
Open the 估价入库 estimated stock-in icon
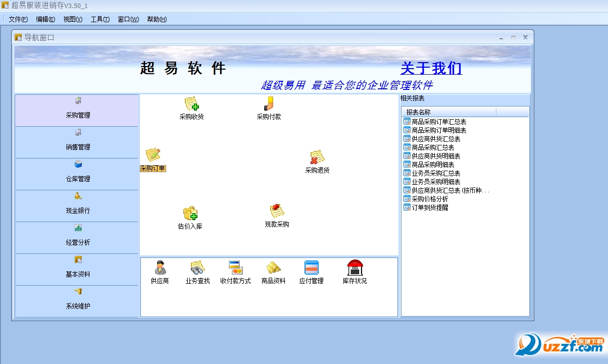click(x=190, y=218)
